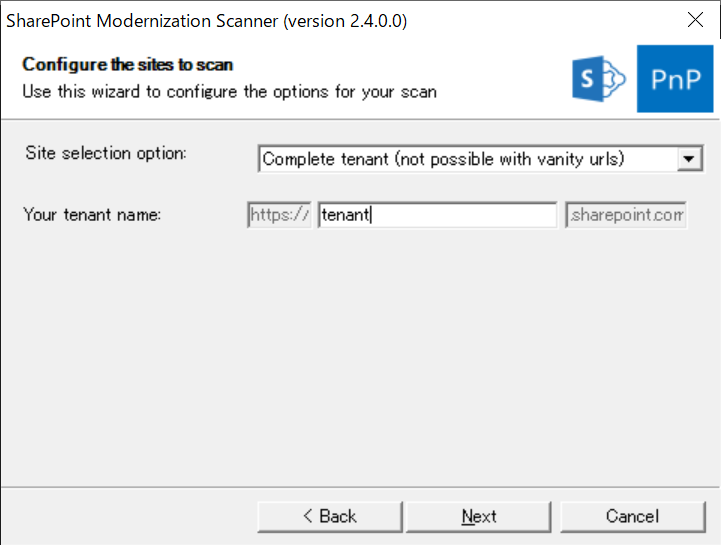721x545 pixels.
Task: Click the 'Configure the sites to scan' heading
Action: click(x=127, y=65)
